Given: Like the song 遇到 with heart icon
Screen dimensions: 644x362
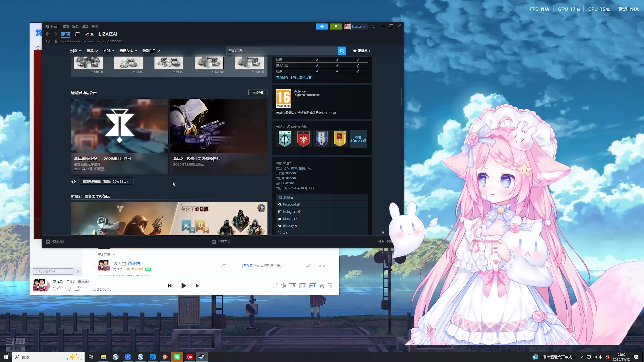Looking at the screenshot, I should 224,266.
